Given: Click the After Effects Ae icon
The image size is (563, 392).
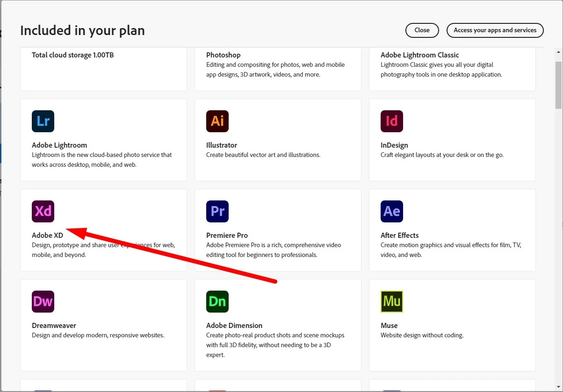Looking at the screenshot, I should tap(392, 212).
